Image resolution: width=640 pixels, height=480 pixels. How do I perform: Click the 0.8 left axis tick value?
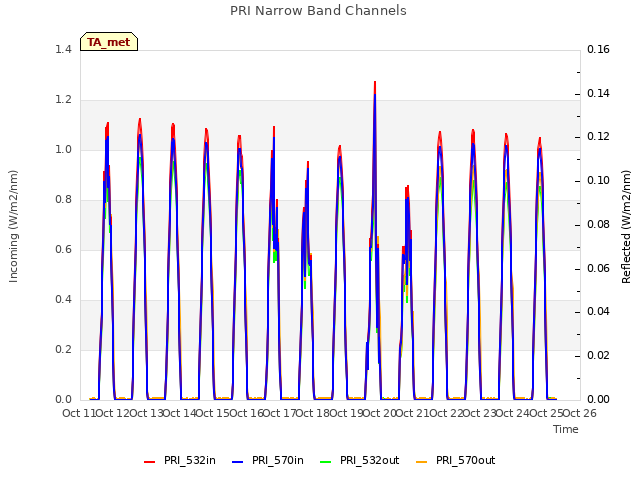[63, 200]
